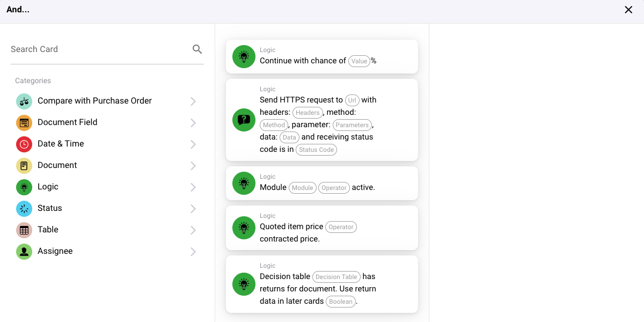The image size is (644, 322).
Task: Click the blue Status spinner icon
Action: 24,208
